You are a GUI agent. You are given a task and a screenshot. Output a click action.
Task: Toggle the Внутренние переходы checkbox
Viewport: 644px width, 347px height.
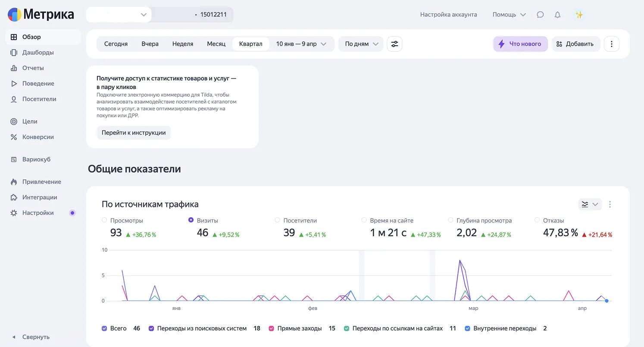point(467,328)
